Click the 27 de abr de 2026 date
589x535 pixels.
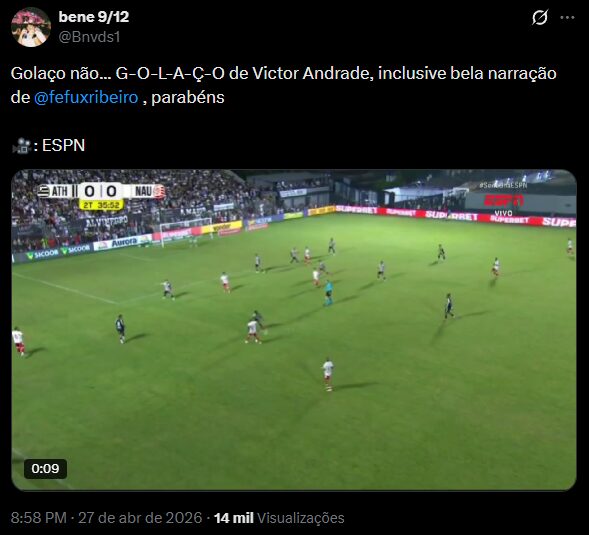(140, 518)
